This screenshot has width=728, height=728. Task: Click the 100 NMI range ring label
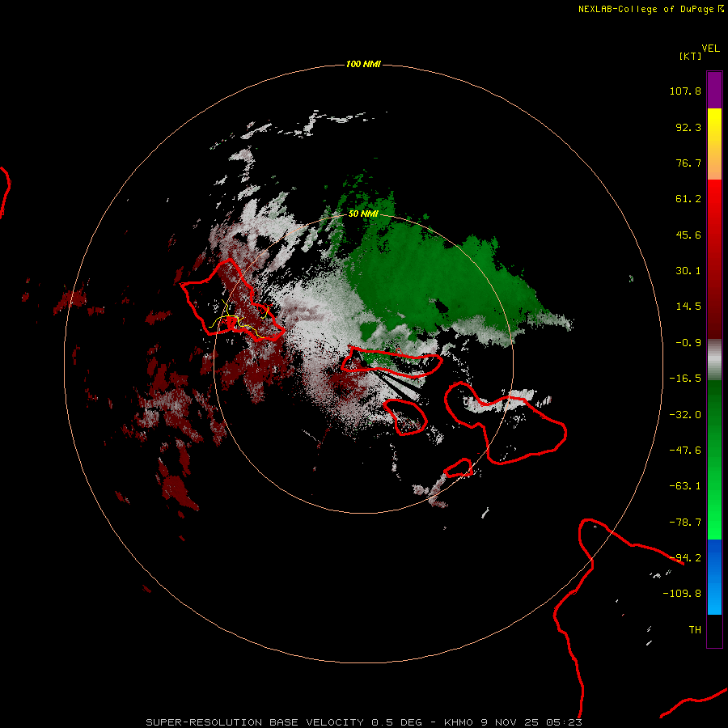click(x=363, y=64)
